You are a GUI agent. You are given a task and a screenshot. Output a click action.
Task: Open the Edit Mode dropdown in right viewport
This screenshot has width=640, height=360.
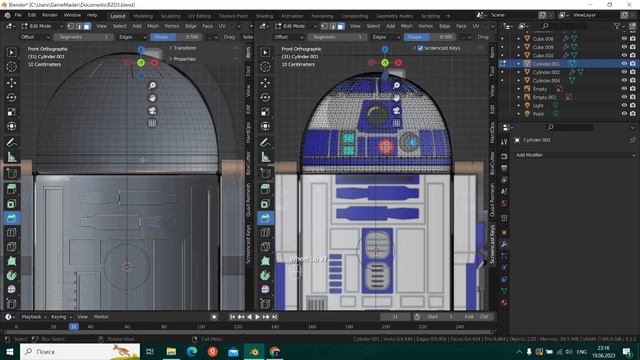point(296,26)
